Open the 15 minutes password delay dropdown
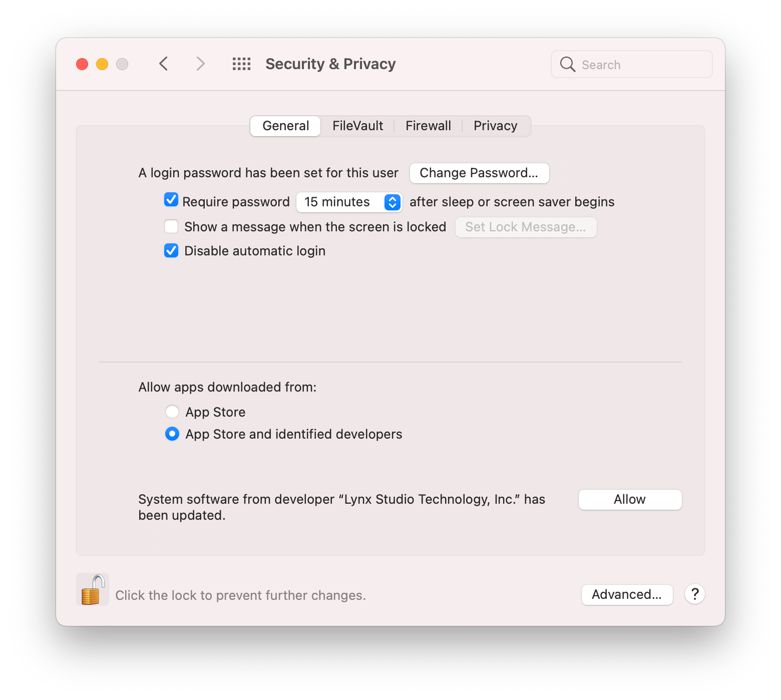 pos(349,202)
